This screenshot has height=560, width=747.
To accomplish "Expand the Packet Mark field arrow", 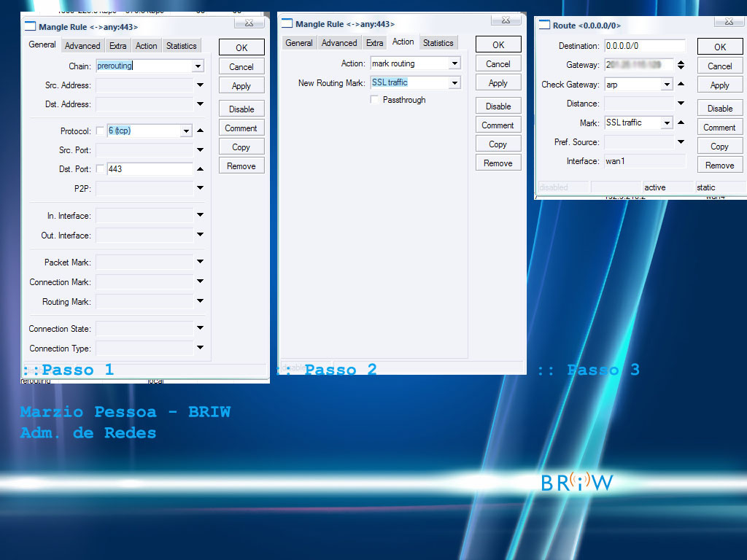I will point(200,262).
